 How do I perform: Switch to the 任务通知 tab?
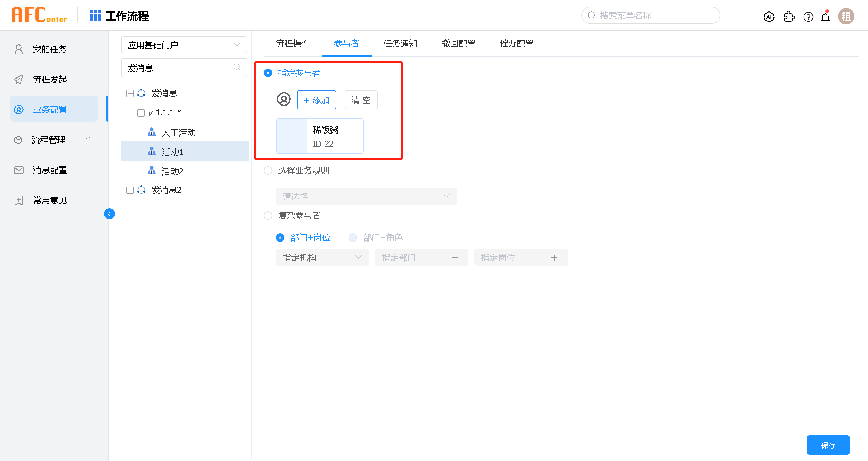pos(400,44)
